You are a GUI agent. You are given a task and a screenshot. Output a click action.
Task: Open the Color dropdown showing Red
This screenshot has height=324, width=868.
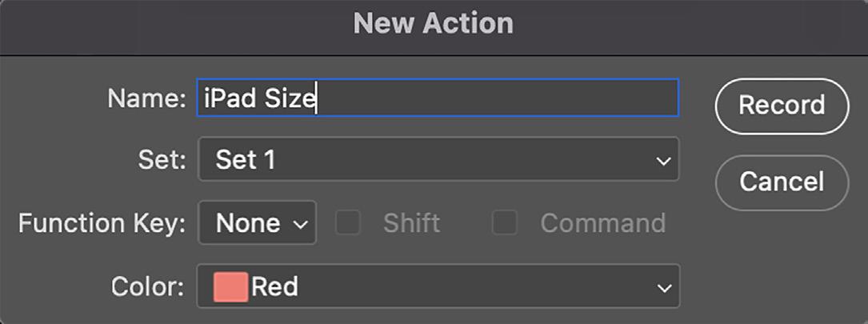438,286
